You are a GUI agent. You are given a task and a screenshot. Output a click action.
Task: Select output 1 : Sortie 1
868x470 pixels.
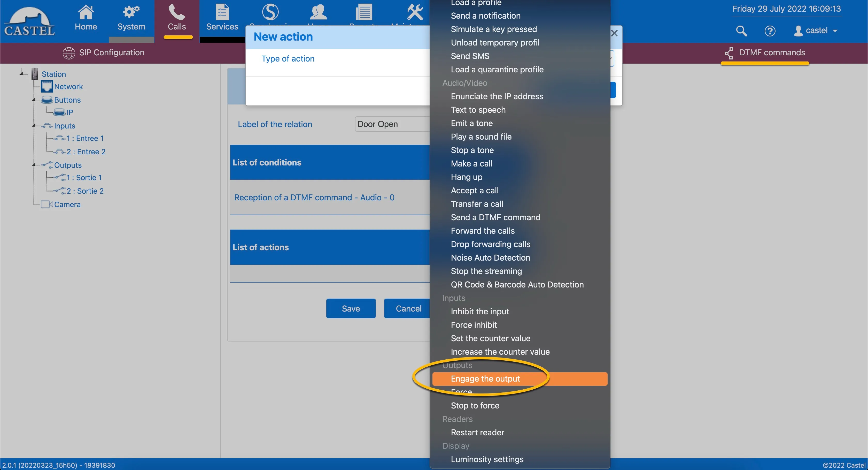(84, 178)
